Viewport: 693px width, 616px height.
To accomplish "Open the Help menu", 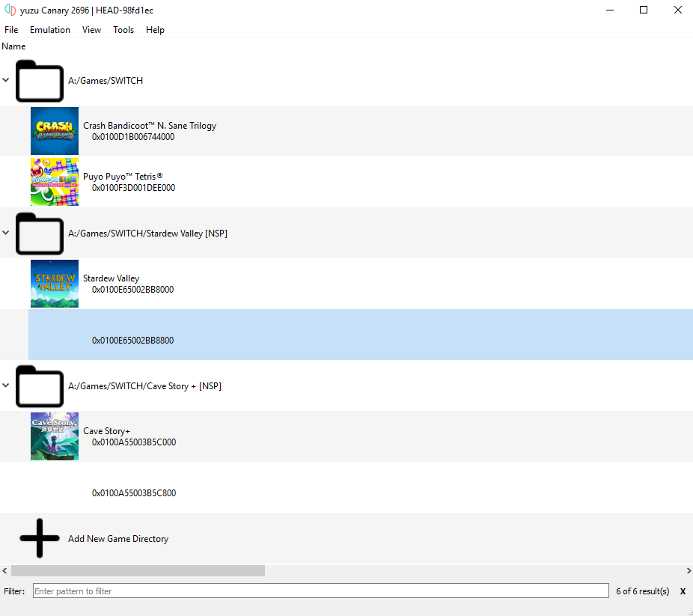I will pyautogui.click(x=155, y=30).
